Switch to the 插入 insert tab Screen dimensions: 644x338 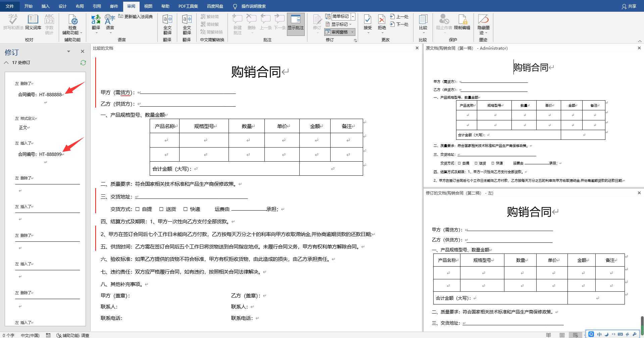[45, 6]
